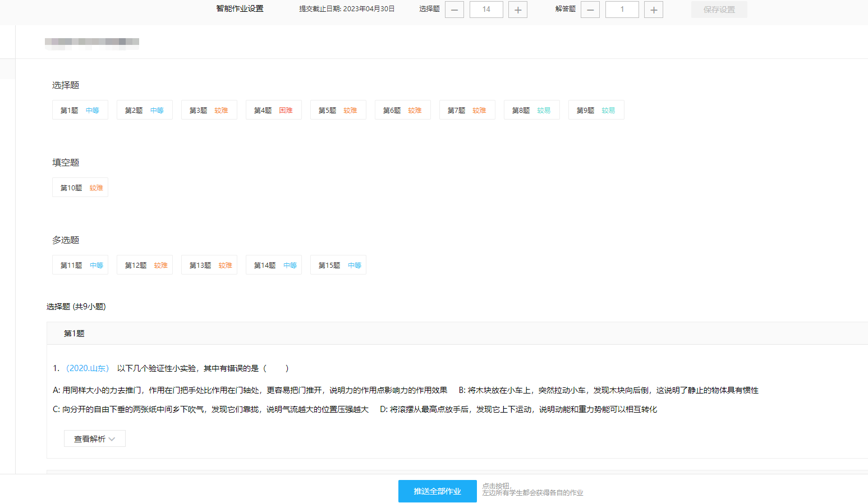Open question tag 第9题 较易
This screenshot has width=868, height=503.
596,110
